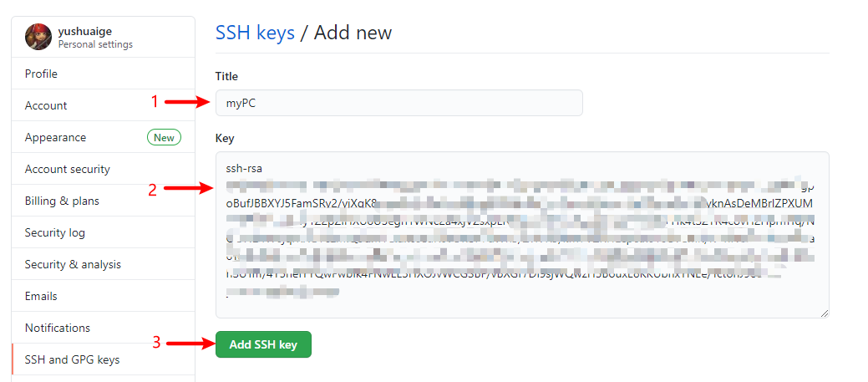Click inside the Key text area

522,235
